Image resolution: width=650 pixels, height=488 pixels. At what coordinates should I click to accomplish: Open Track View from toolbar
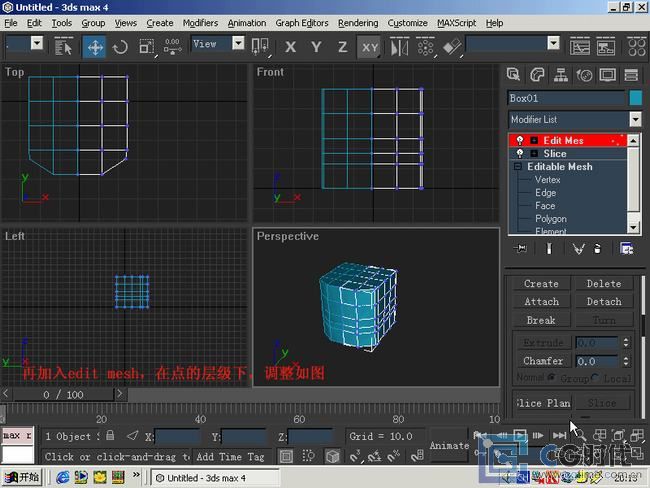580,47
